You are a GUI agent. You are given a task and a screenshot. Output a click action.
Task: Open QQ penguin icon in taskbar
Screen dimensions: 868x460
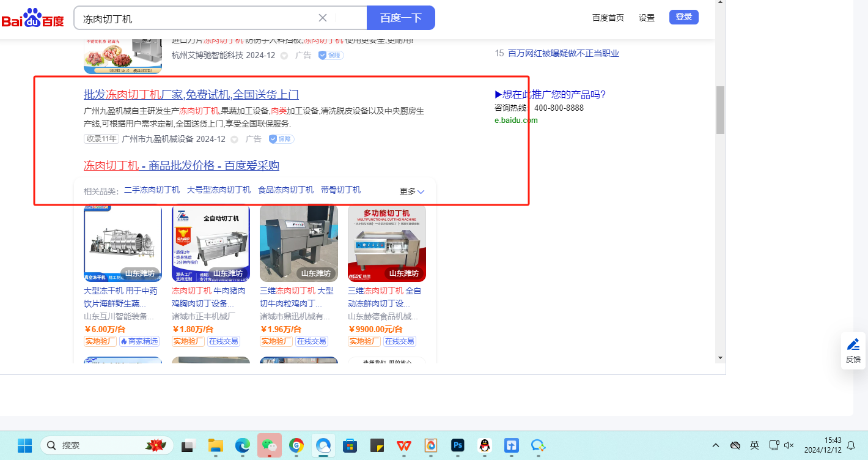(x=485, y=445)
